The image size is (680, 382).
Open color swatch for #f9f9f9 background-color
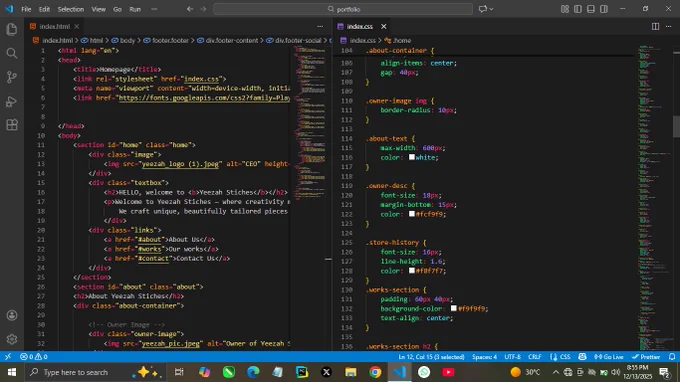tap(454, 308)
